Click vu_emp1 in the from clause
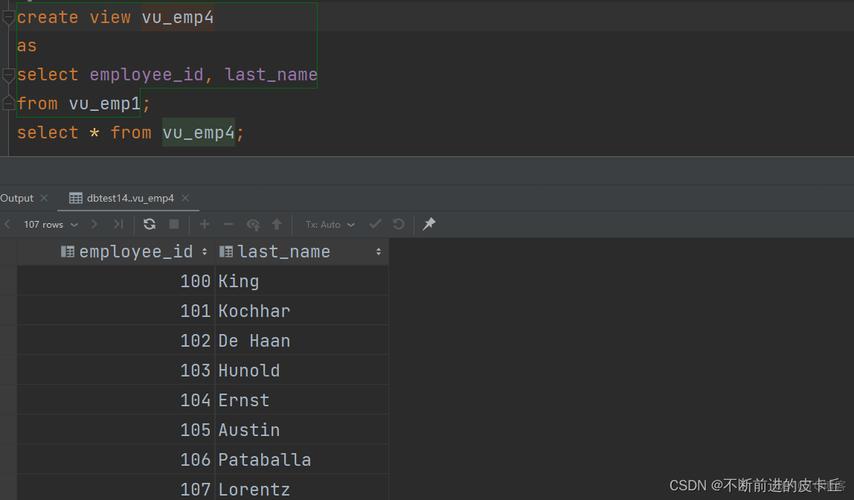 point(105,103)
